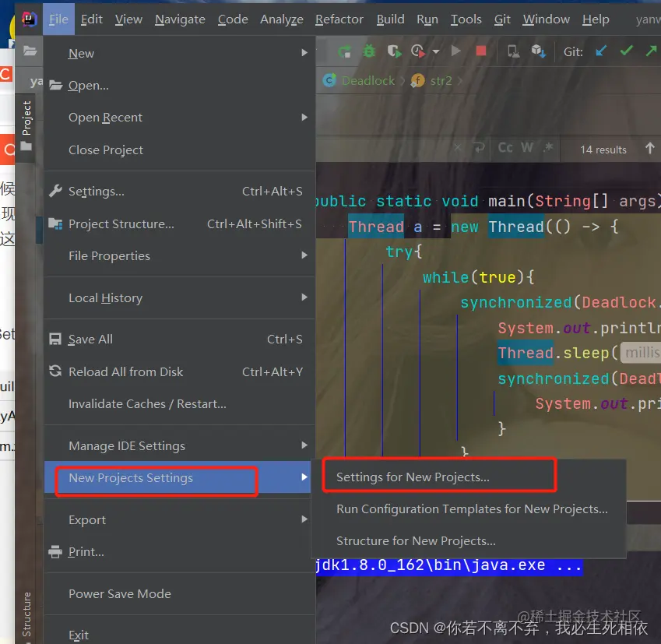Open the View menu
Viewport: 661px width, 644px height.
pyautogui.click(x=128, y=19)
